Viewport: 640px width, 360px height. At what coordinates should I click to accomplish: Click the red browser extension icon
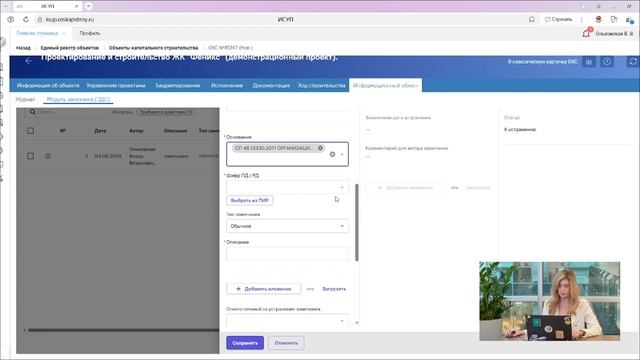tap(598, 19)
